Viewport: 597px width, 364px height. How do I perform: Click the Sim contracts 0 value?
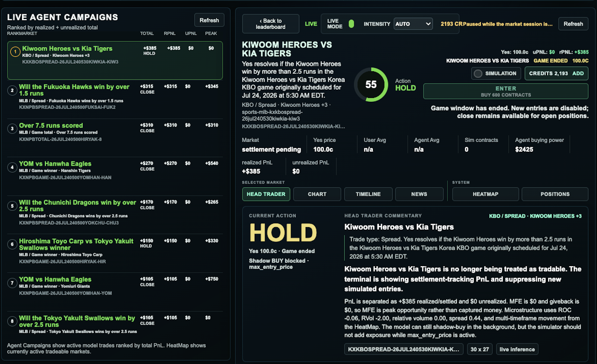pyautogui.click(x=466, y=149)
